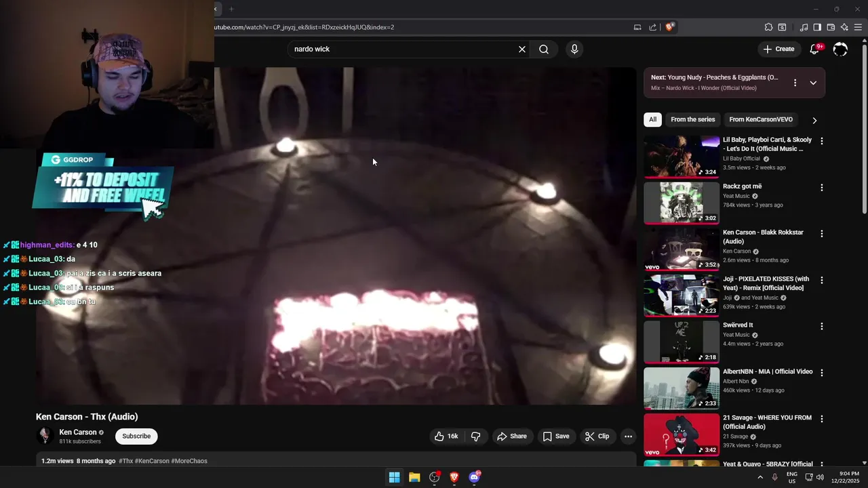Open the Lil Baby Let's Do It thumbnail

coord(682,157)
